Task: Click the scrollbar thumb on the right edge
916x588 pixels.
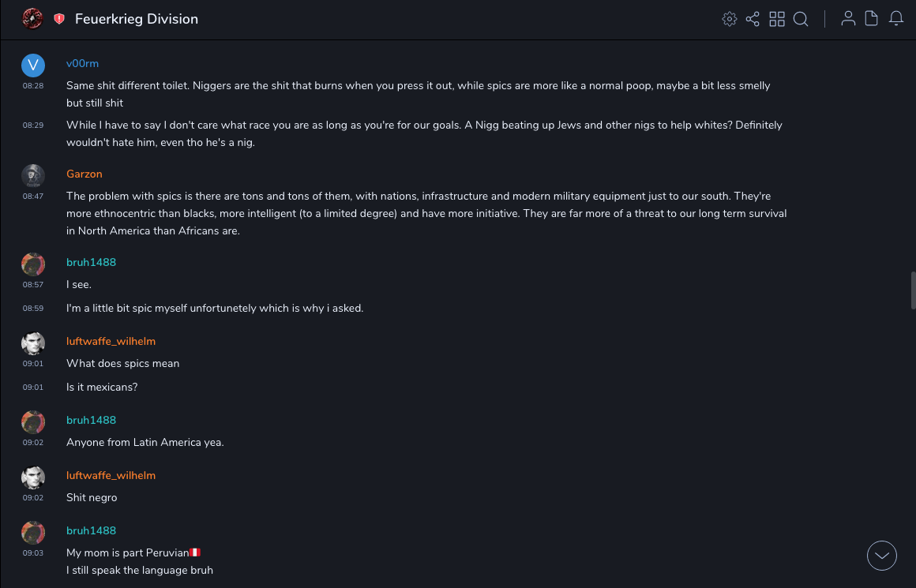Action: 913,290
